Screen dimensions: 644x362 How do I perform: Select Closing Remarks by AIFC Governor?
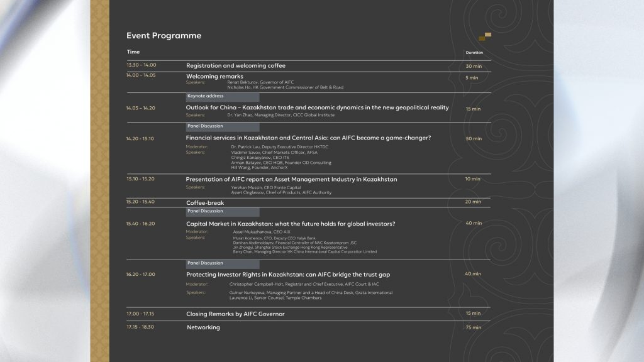coord(235,314)
